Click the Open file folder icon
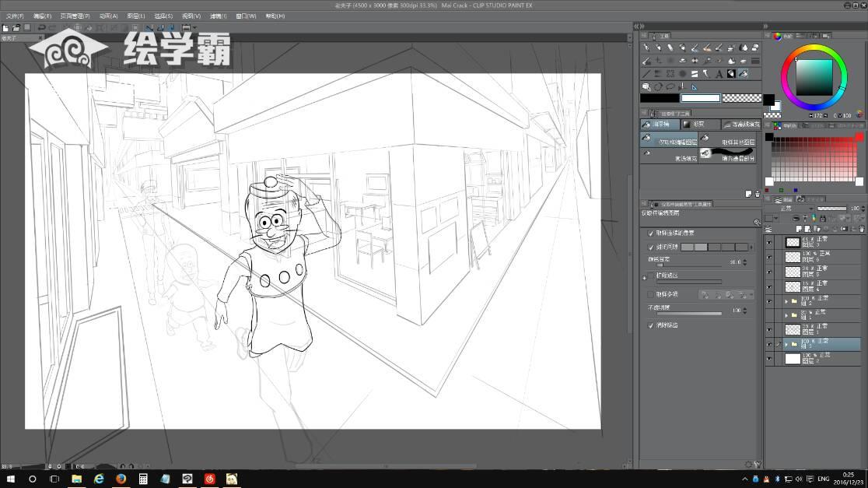Image resolution: width=868 pixels, height=488 pixels. (x=16, y=27)
